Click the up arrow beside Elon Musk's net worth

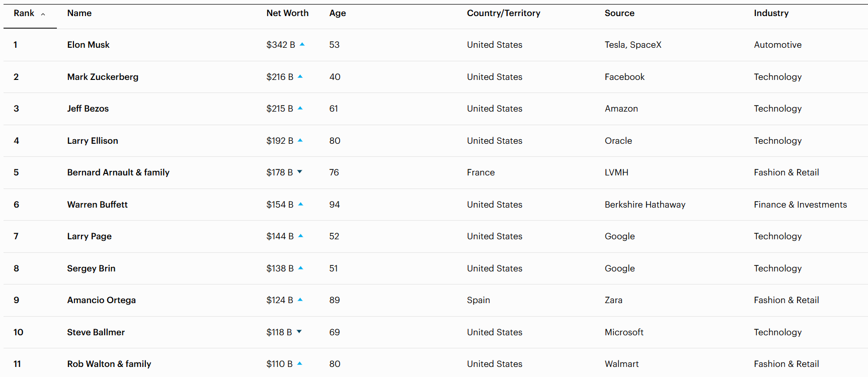tap(302, 44)
